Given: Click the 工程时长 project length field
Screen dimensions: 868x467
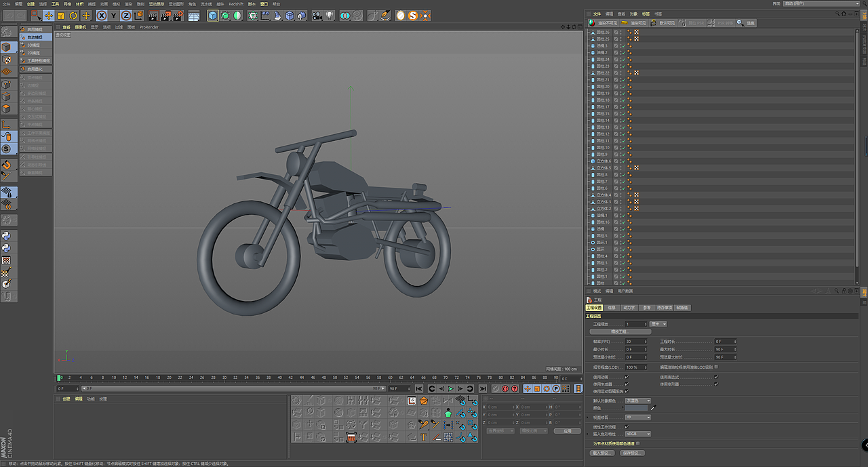Looking at the screenshot, I should (x=724, y=342).
